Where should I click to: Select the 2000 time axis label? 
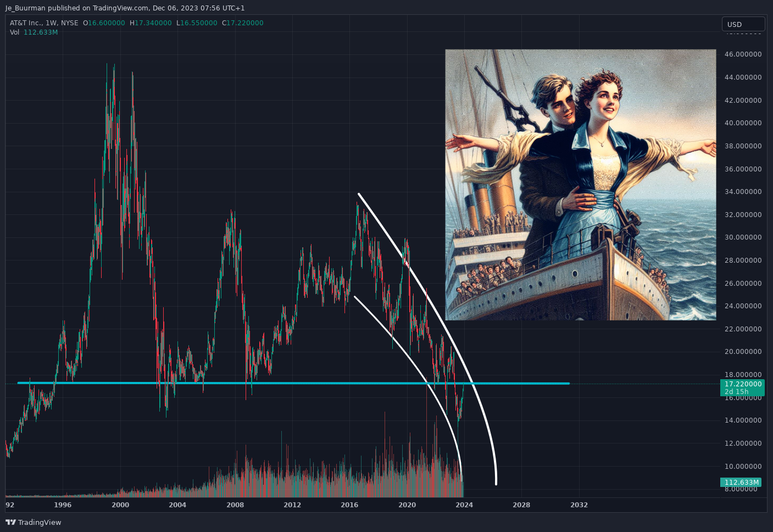[x=120, y=505]
